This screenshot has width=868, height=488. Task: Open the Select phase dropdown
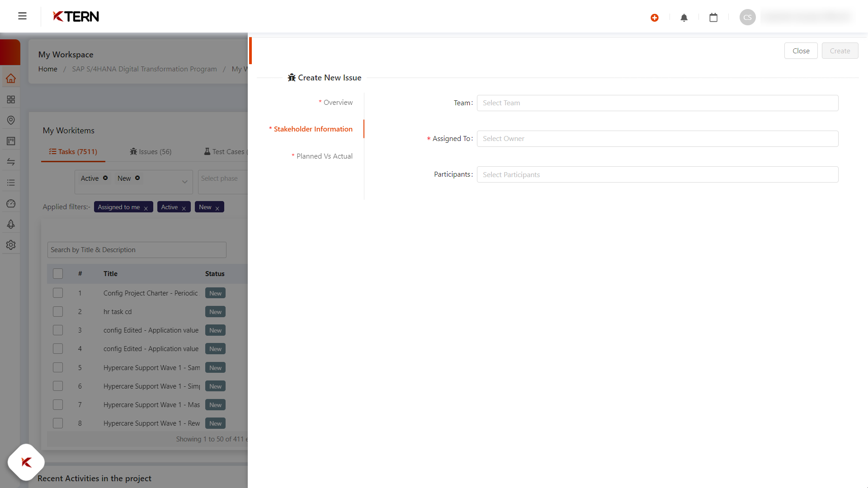click(x=223, y=182)
